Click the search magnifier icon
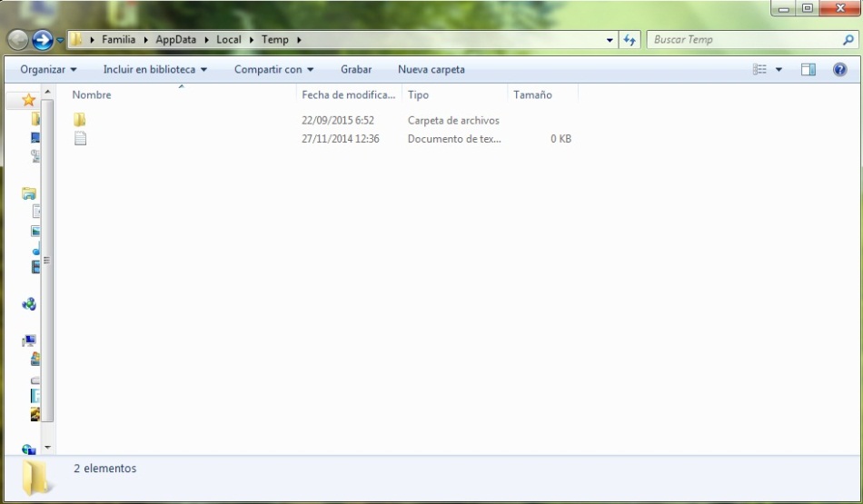863x504 pixels. point(848,40)
